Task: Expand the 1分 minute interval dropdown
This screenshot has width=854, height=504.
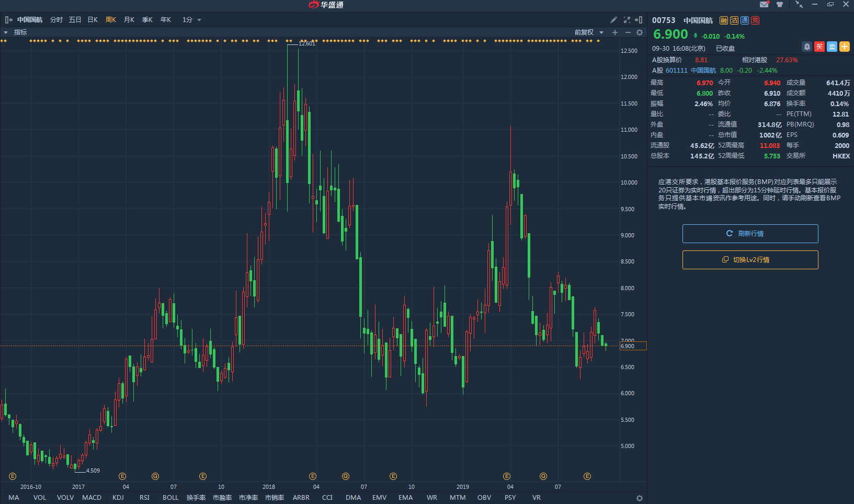Action: pos(192,20)
